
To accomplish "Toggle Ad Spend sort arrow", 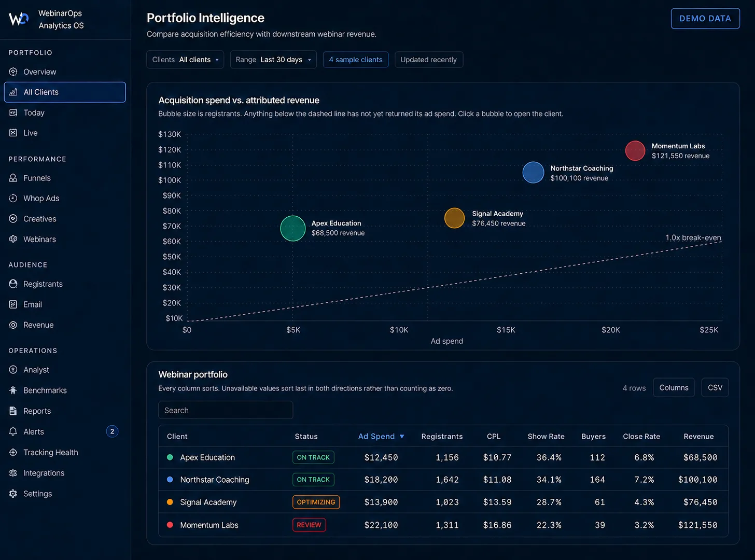I will pyautogui.click(x=402, y=437).
